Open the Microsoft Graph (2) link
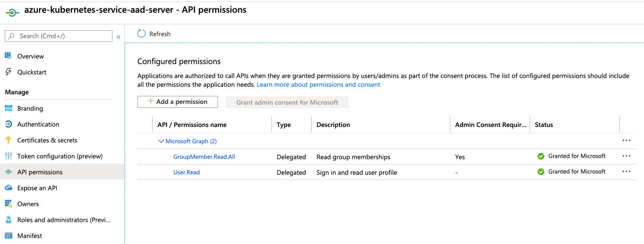This screenshot has height=244, width=644. pos(191,141)
